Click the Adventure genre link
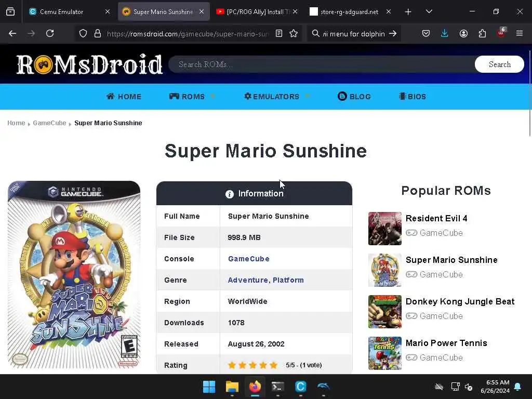 click(248, 280)
